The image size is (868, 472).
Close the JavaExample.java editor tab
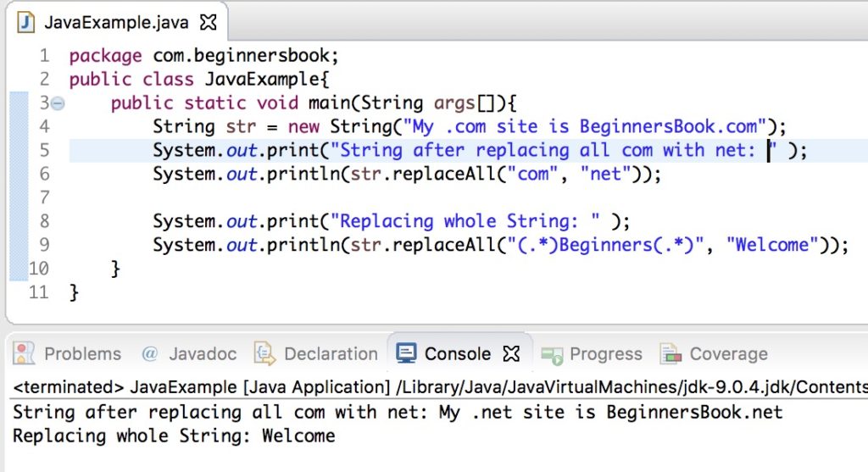tap(209, 23)
